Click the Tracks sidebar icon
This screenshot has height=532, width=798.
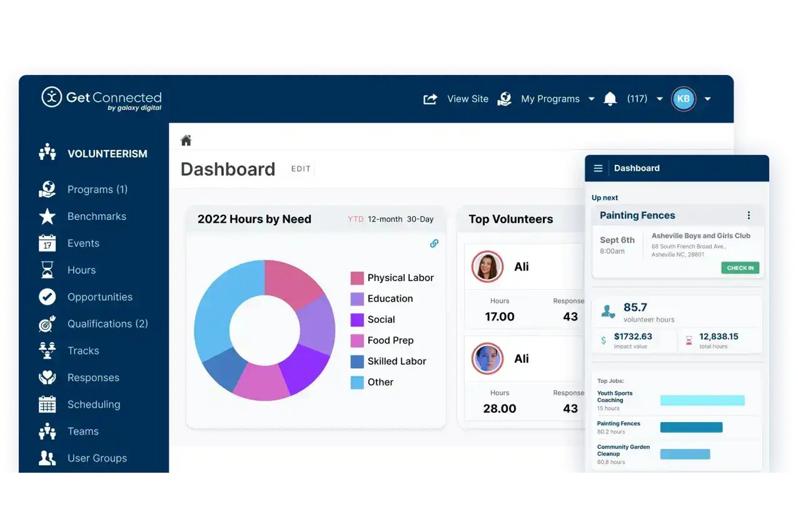point(47,350)
